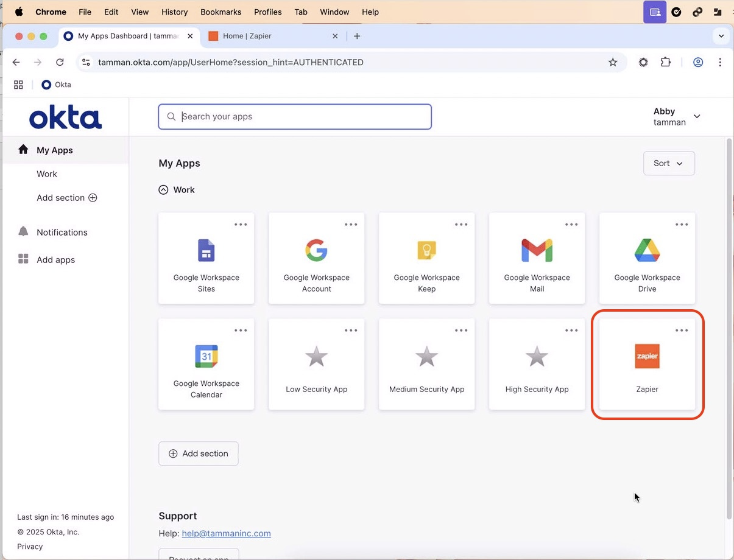
Task: Open the Edit menu
Action: 111,12
